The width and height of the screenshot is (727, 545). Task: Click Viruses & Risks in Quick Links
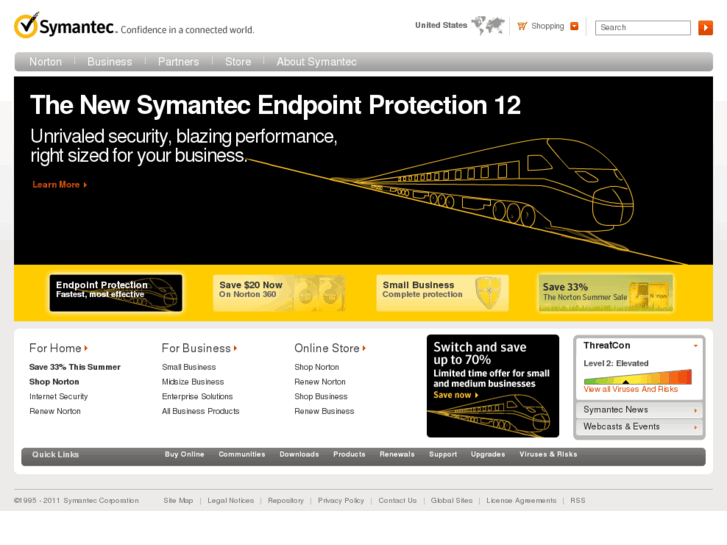548,454
